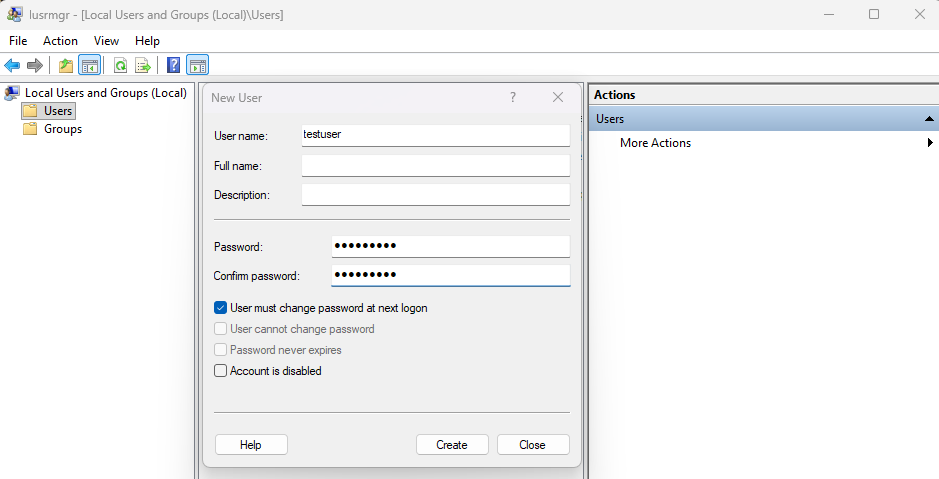Image resolution: width=939 pixels, height=479 pixels.
Task: Click the lusrmgr title bar app icon
Action: pyautogui.click(x=15, y=14)
